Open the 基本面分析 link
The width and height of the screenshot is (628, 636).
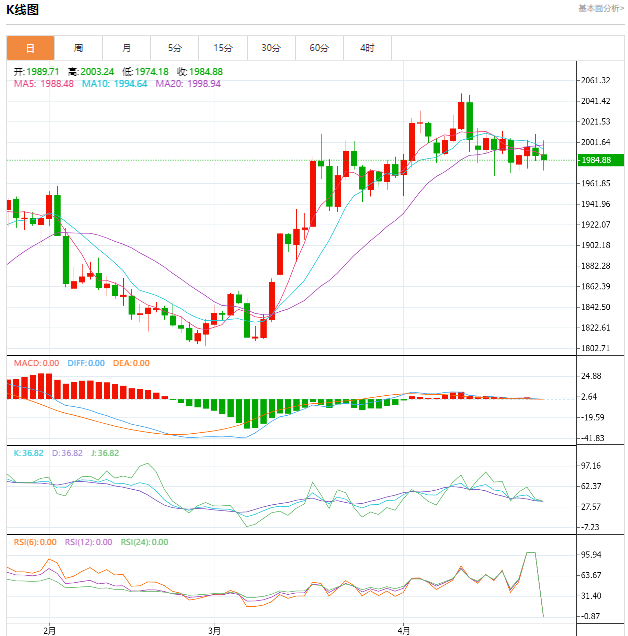pos(601,9)
